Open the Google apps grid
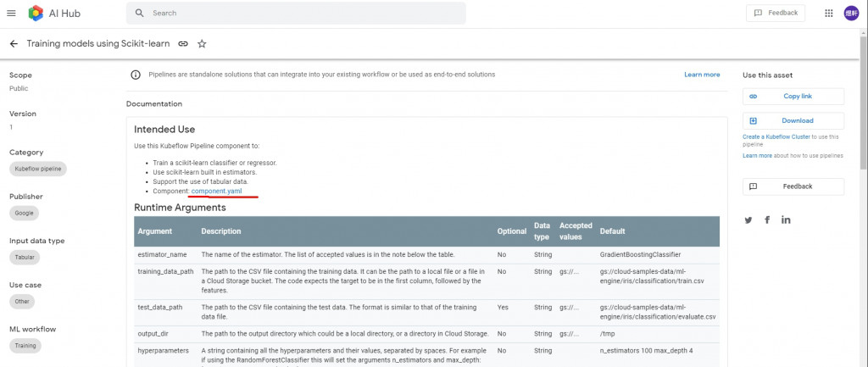Image resolution: width=868 pixels, height=367 pixels. 829,14
